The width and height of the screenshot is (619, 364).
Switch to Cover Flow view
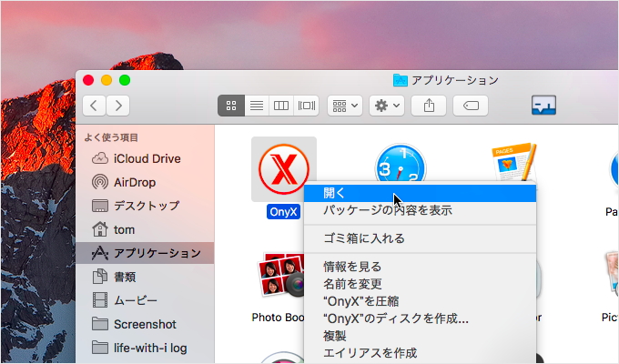(x=307, y=106)
